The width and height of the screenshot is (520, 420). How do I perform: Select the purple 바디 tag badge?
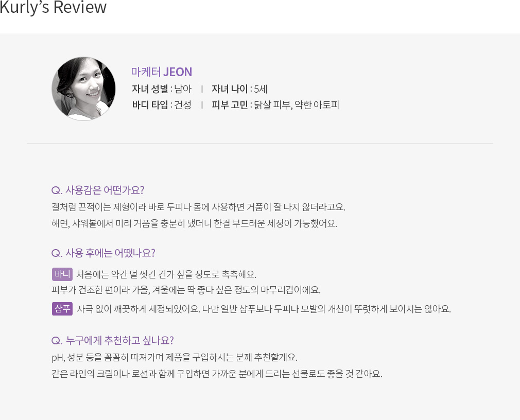tap(62, 274)
